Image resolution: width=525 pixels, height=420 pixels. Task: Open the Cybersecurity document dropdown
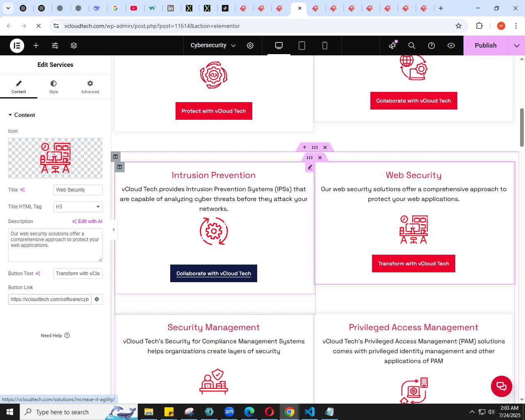[x=213, y=46]
